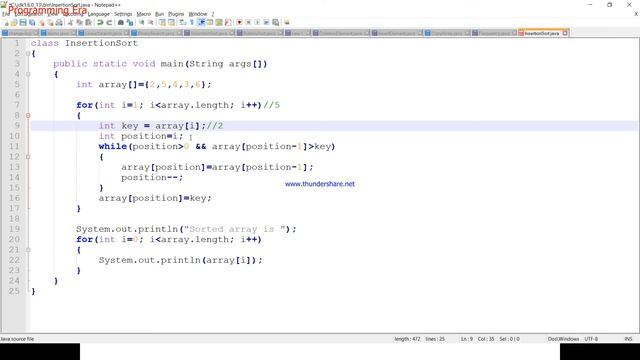Toggle Word Wrap in the toolbar
Viewport: 640px width, 360px height.
coord(183,22)
